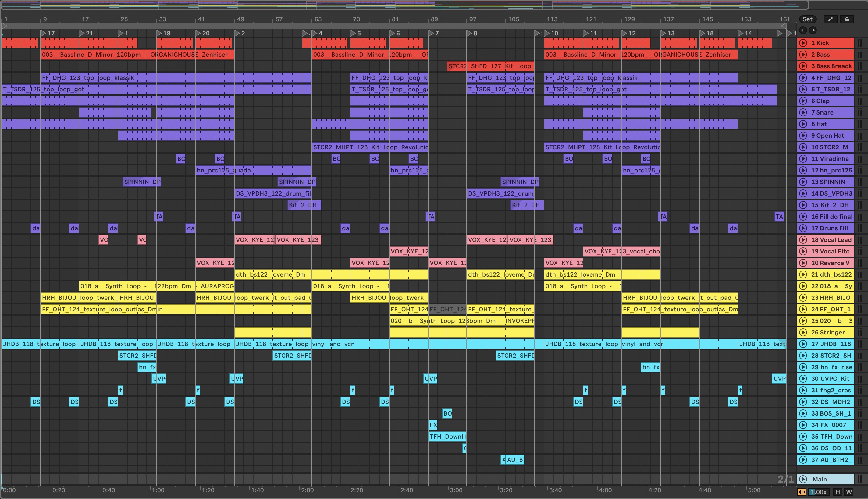Jump to the next locator arrow
868x499 pixels.
[813, 30]
